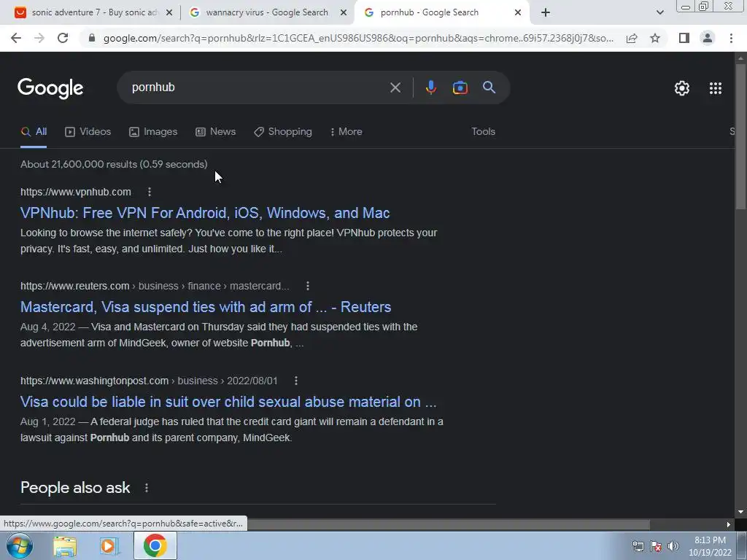
Task: Open a new browser tab
Action: 546,12
